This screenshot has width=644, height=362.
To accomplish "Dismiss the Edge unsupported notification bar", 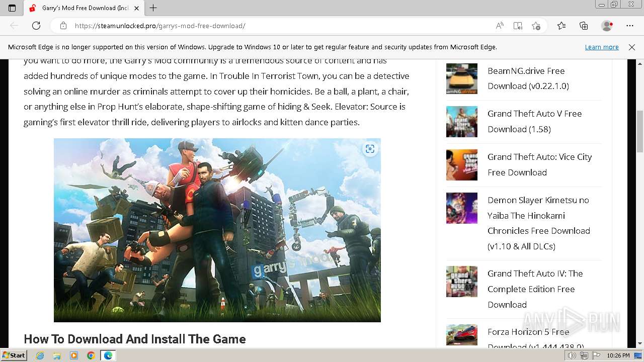I will click(632, 47).
